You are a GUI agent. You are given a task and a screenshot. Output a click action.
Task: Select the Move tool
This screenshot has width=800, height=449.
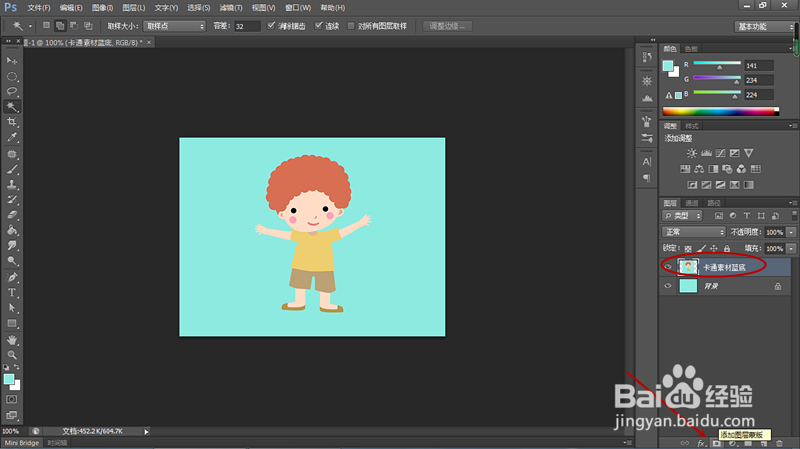click(x=12, y=61)
